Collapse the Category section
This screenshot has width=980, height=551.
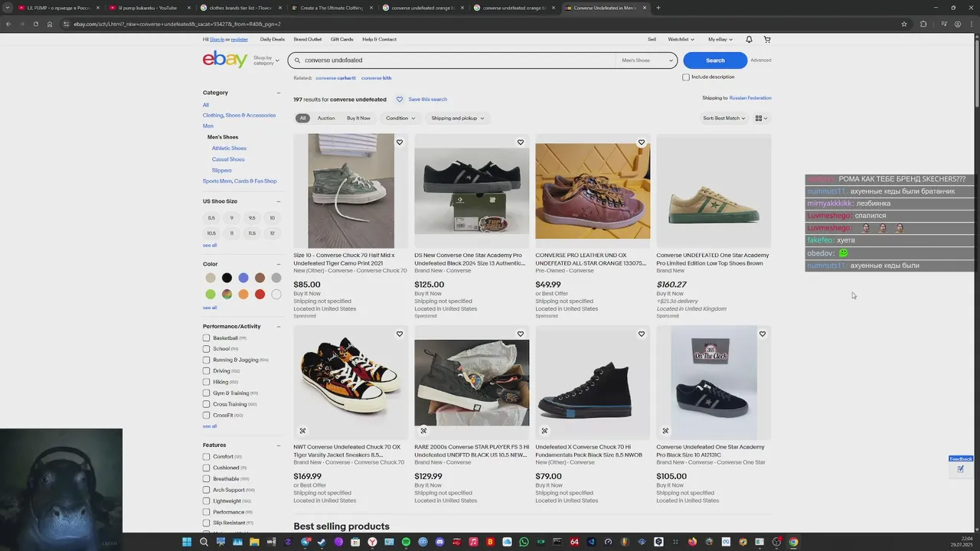[279, 93]
